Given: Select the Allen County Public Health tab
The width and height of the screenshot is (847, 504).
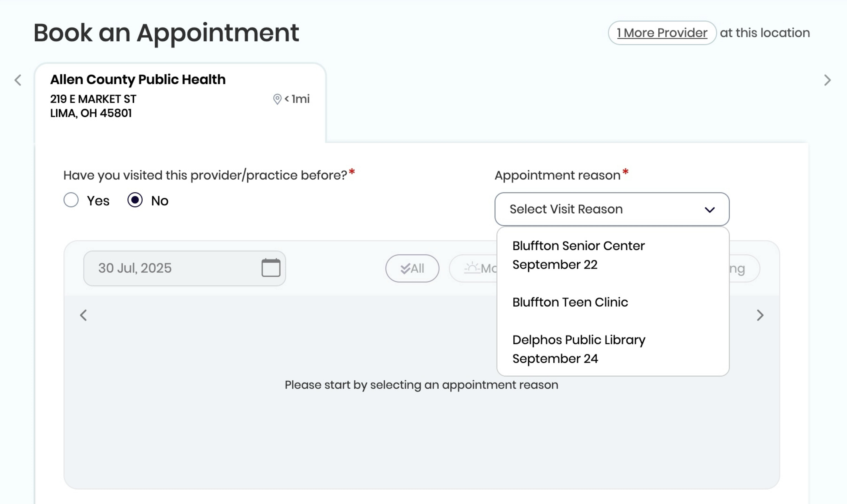Looking at the screenshot, I should coord(180,102).
